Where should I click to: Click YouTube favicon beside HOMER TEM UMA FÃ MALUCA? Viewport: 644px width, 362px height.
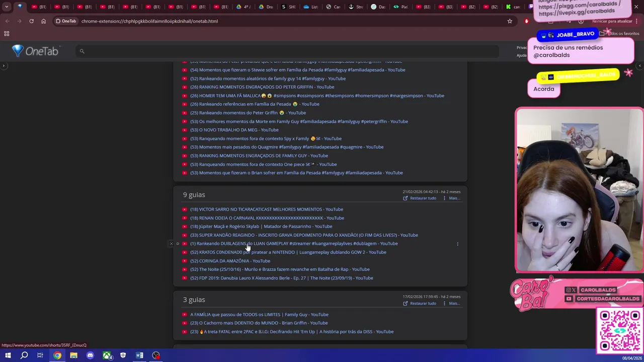coord(185,96)
